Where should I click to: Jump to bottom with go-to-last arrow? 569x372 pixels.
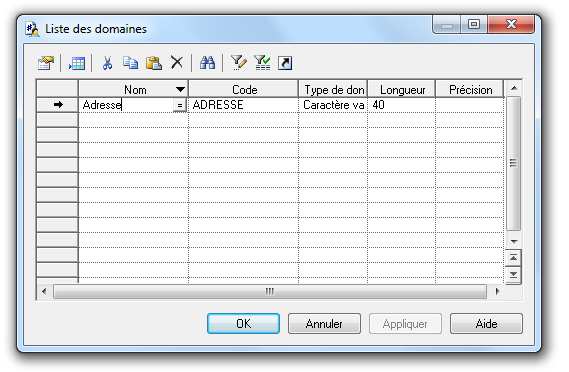[x=513, y=275]
